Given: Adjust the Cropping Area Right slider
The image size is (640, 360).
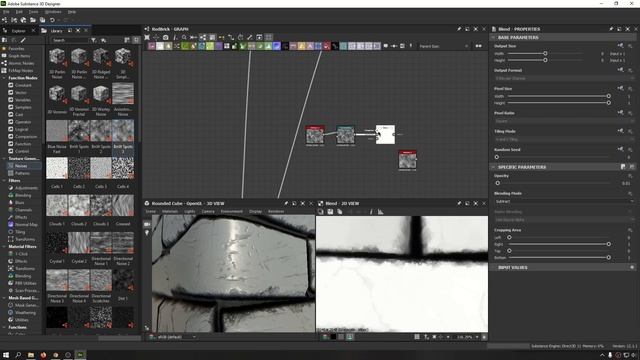Looking at the screenshot, I should click(609, 244).
